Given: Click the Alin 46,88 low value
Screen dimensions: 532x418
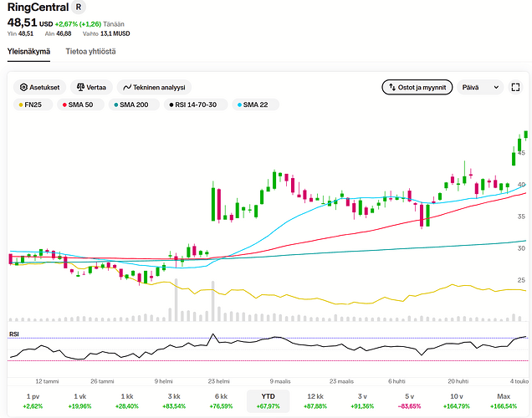Looking at the screenshot, I should coord(58,33).
